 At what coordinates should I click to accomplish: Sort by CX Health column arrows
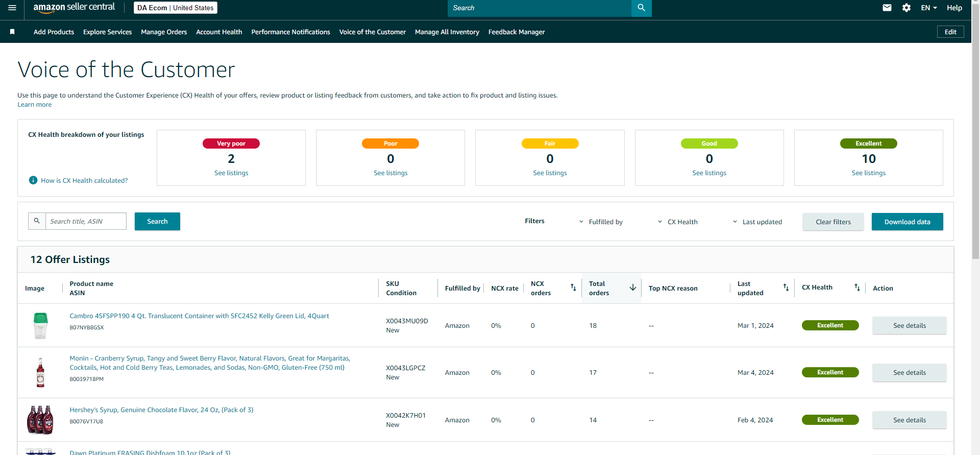point(857,288)
